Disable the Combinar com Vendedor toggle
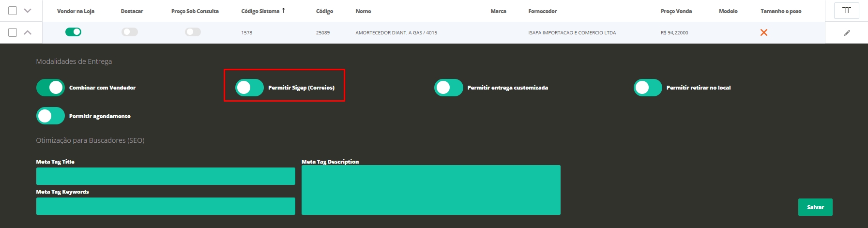The height and width of the screenshot is (228, 868). [50, 88]
